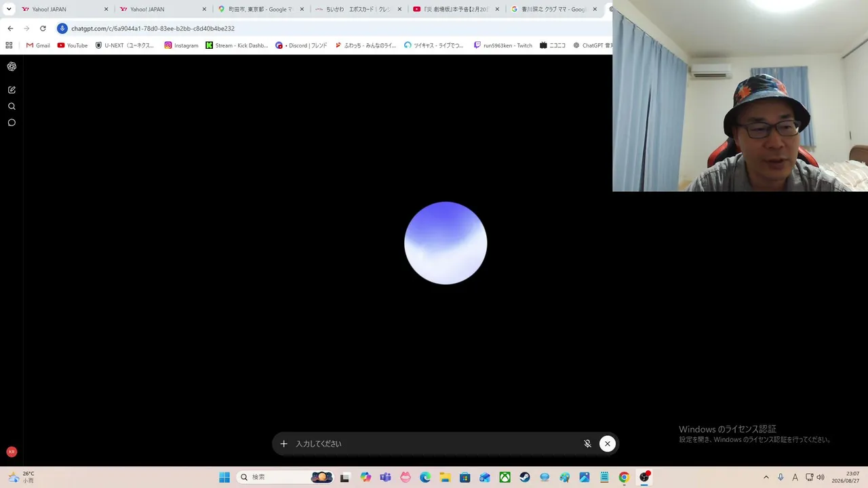This screenshot has width=868, height=488.
Task: Open the U-NEXT bookmark
Action: pyautogui.click(x=125, y=45)
